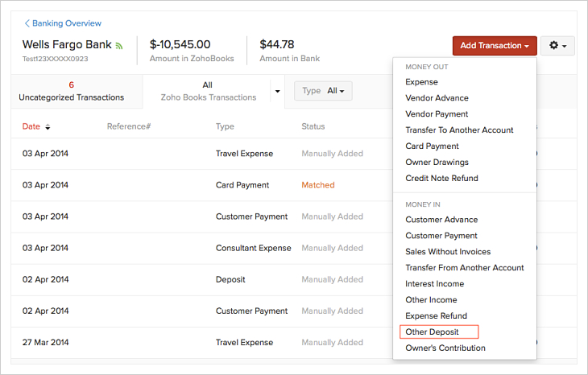This screenshot has width=588, height=375.
Task: Click the Reference# column header
Action: [x=129, y=126]
